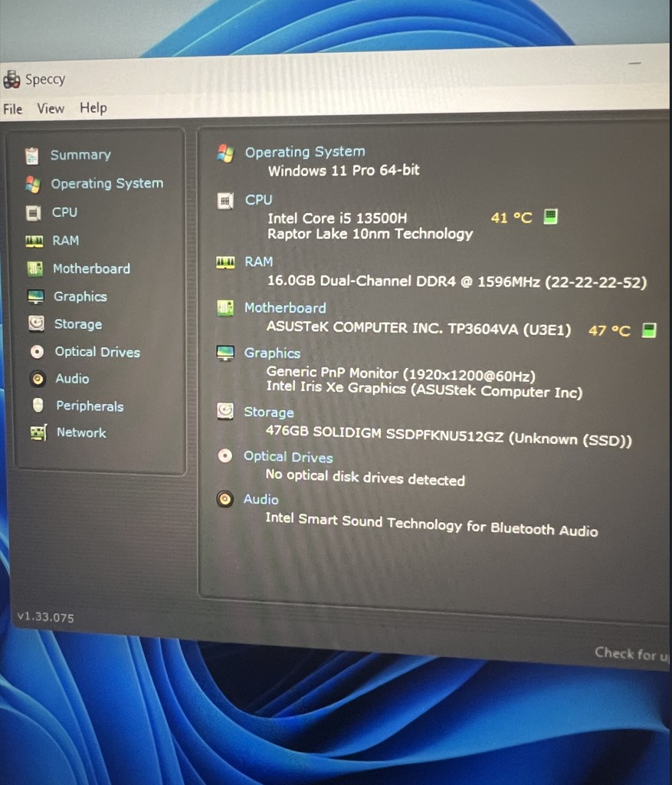Viewport: 672px width, 785px height.
Task: Minimize the Speccy window
Action: [x=635, y=64]
